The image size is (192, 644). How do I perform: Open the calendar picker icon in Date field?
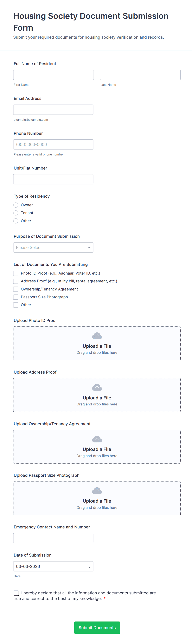coord(88,566)
